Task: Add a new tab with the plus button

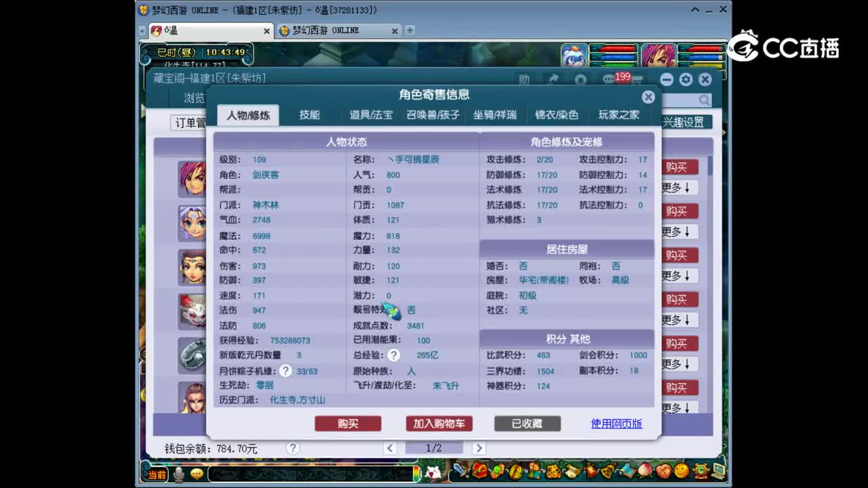Action: click(x=410, y=30)
